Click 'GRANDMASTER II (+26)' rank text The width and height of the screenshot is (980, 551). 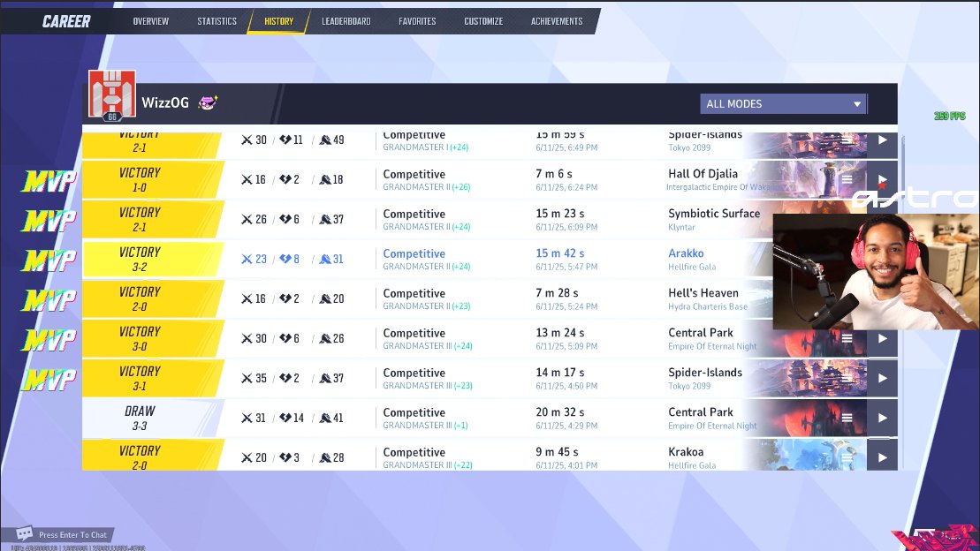click(x=427, y=187)
